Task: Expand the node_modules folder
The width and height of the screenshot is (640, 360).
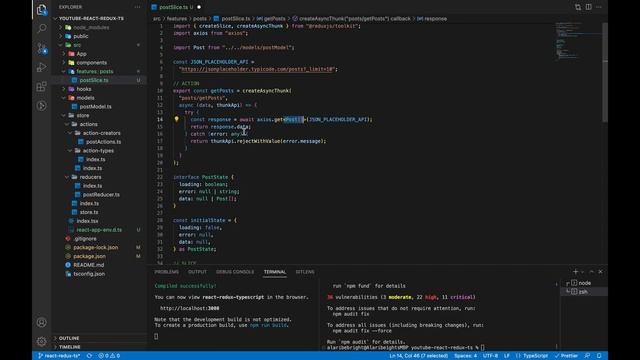Action: [91, 27]
